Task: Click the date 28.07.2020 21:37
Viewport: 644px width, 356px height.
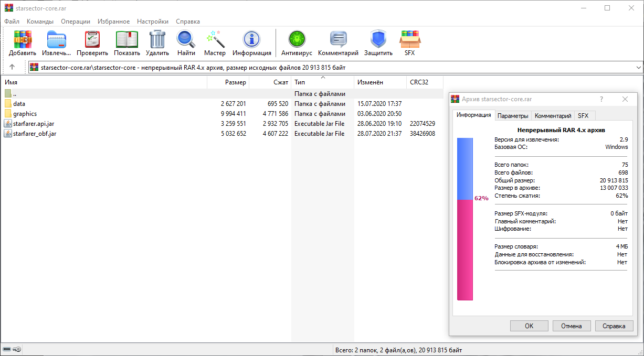Action: point(379,134)
